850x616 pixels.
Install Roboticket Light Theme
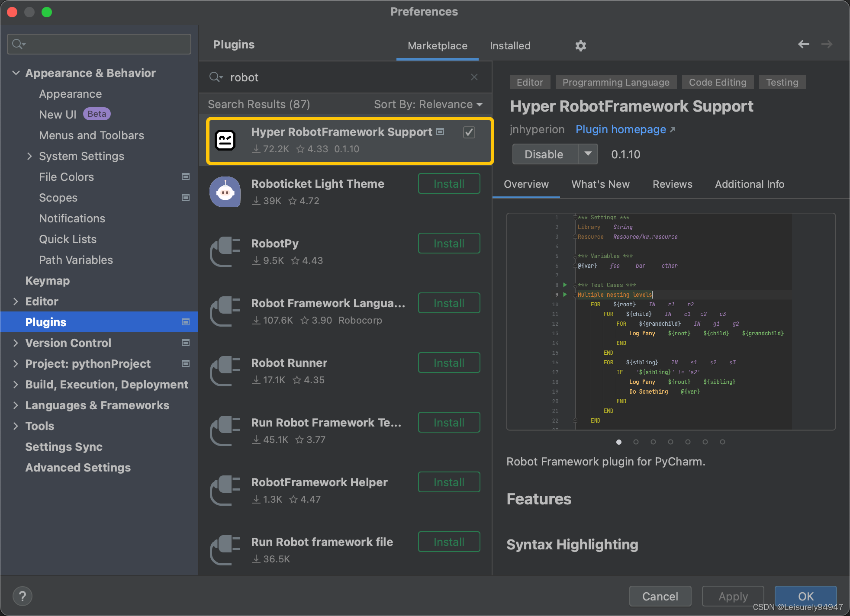tap(449, 183)
